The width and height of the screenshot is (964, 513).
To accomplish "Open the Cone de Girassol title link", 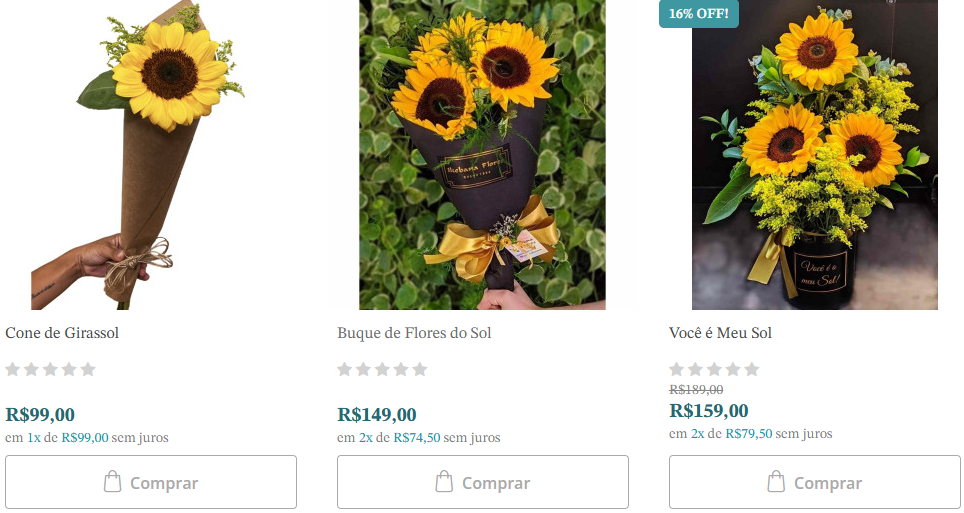I will pyautogui.click(x=62, y=333).
